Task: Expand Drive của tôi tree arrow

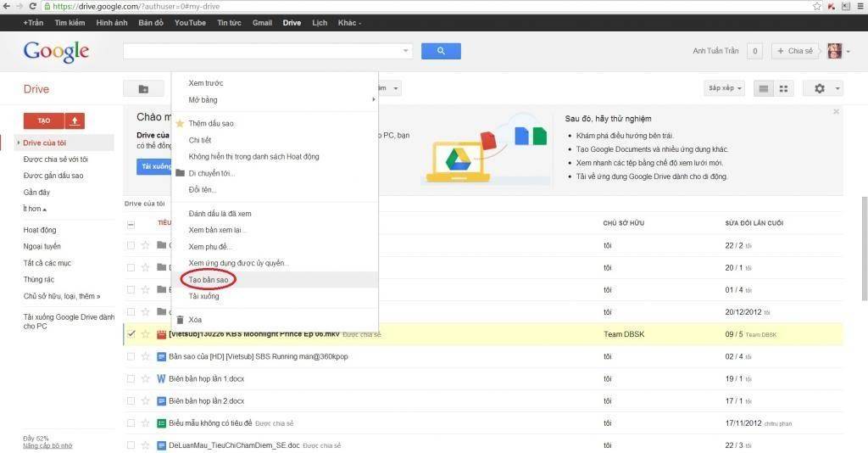Action: coord(19,143)
